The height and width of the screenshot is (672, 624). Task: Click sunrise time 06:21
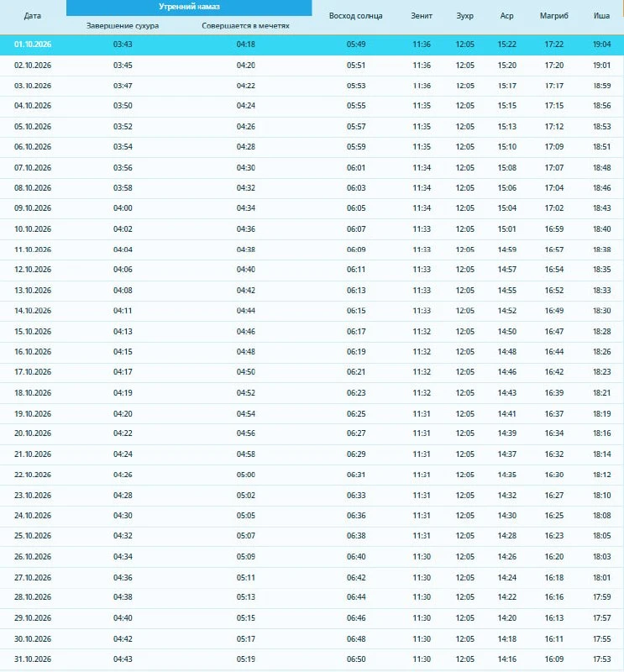(x=356, y=371)
